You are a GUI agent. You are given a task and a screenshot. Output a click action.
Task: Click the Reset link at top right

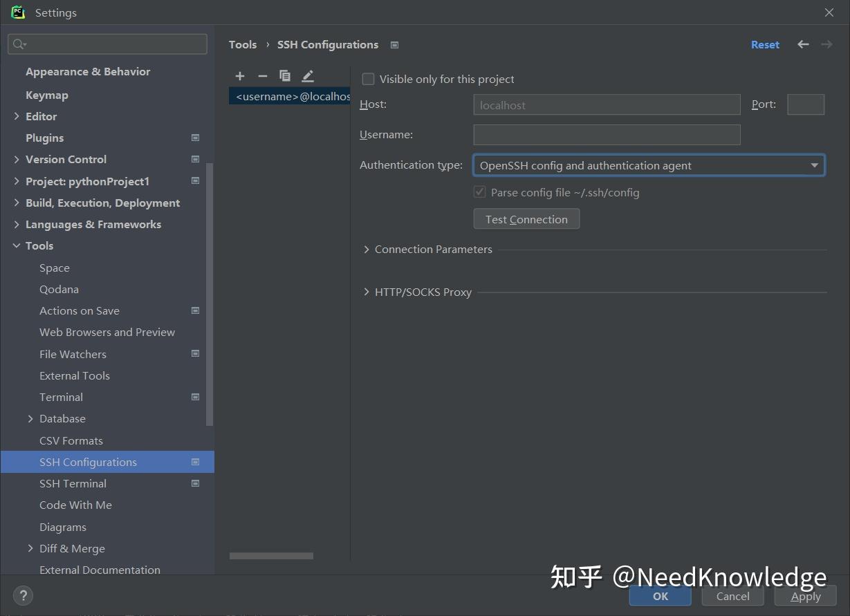[765, 44]
